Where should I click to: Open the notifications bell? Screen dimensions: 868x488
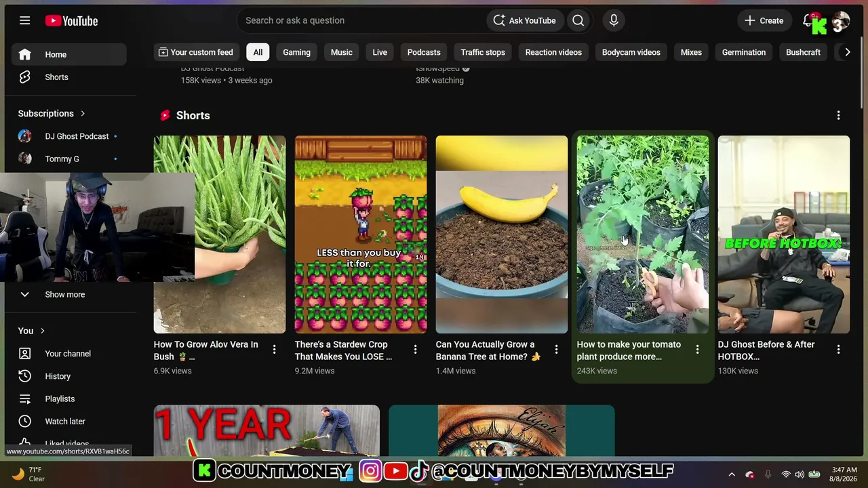(x=809, y=20)
